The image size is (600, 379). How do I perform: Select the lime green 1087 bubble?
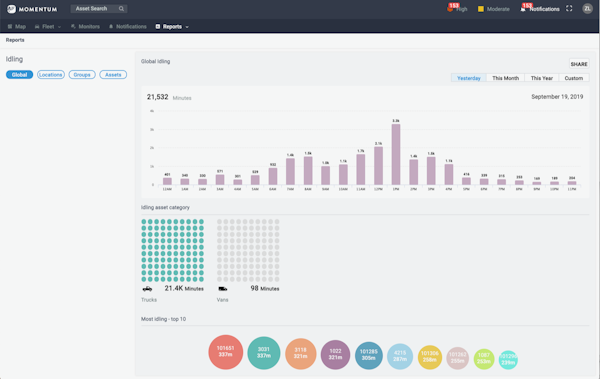point(484,359)
